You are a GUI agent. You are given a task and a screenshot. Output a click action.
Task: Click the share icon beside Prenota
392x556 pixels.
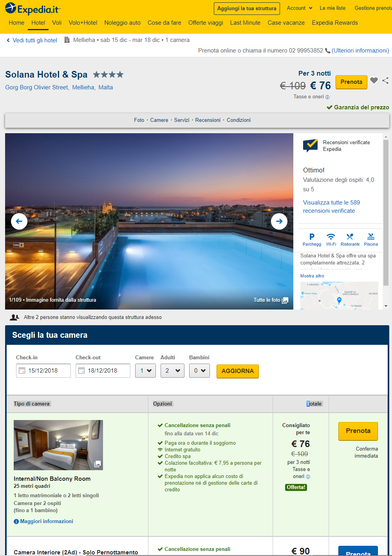[385, 80]
